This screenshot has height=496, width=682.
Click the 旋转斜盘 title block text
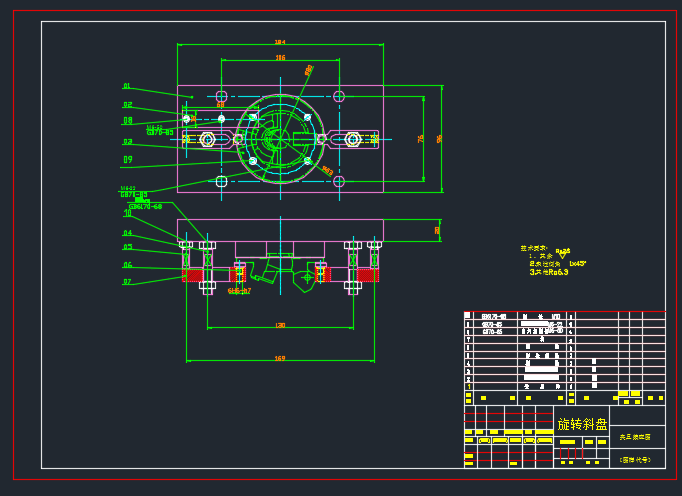coord(582,424)
